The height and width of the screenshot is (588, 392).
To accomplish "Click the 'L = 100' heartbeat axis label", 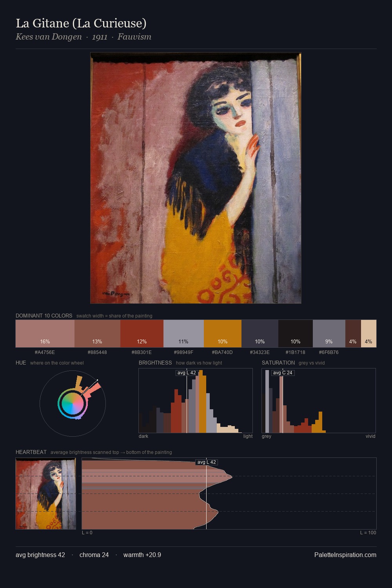I will 368,533.
